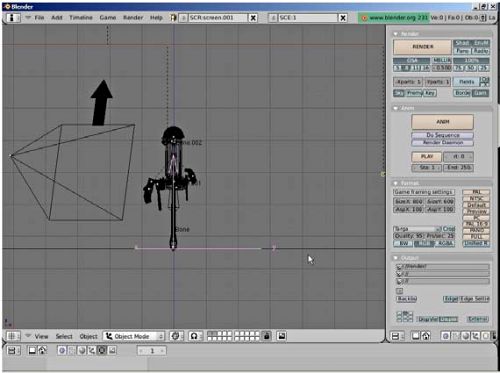Select the BW color output option
This screenshot has height=373, width=500.
pos(403,244)
